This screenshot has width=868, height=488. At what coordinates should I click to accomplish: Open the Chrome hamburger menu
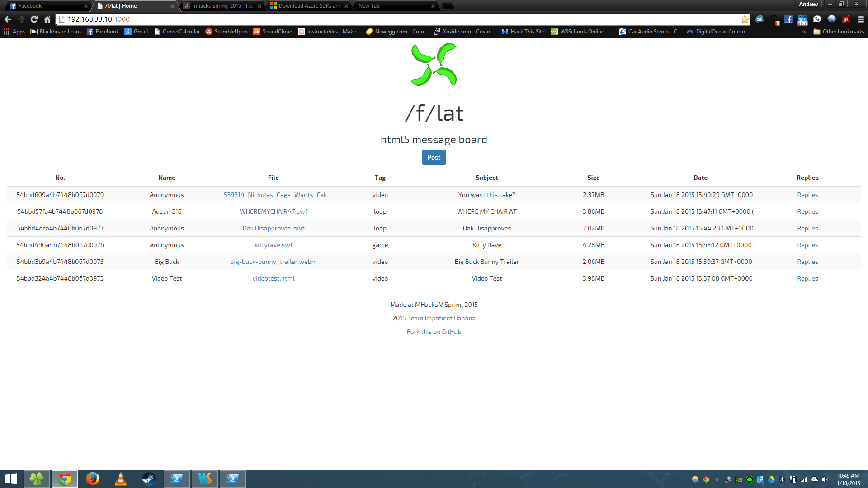pos(861,19)
